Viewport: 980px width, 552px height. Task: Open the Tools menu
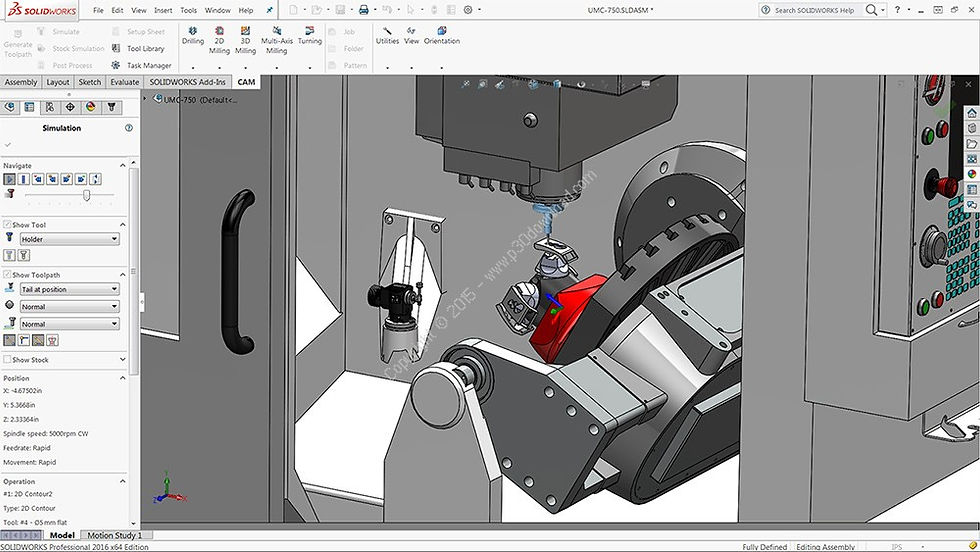[188, 10]
